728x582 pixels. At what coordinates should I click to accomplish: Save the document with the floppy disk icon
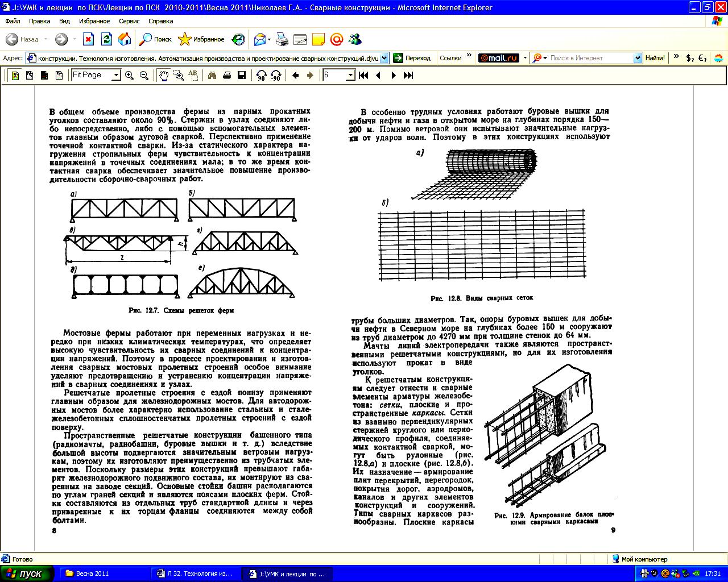[x=242, y=75]
